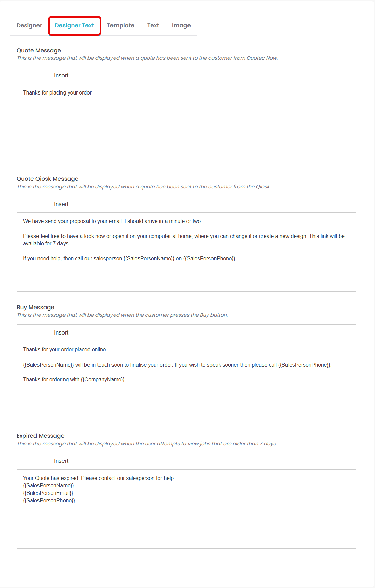
Task: Open Insert menu in Quote Qiosk Message editor
Action: pos(61,204)
